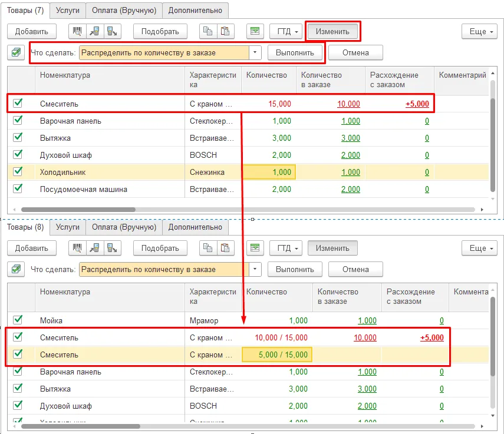Click terminal icon right of barcode, Товары (7) panel

coord(94,31)
